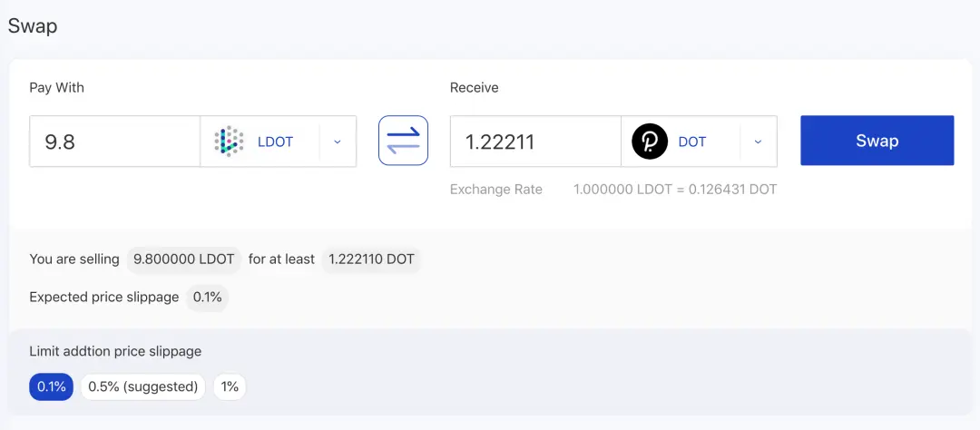The width and height of the screenshot is (980, 430).
Task: Click the expected price slippage 0.1% value
Action: [208, 298]
